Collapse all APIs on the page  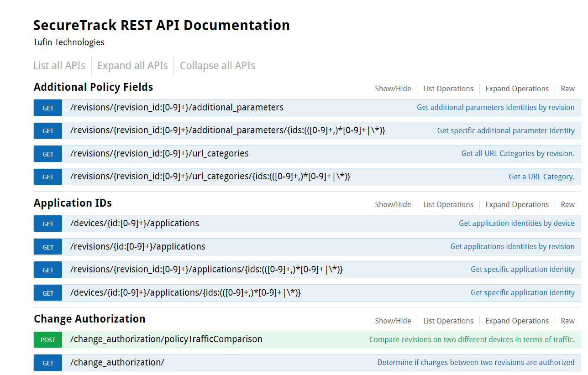tap(217, 66)
